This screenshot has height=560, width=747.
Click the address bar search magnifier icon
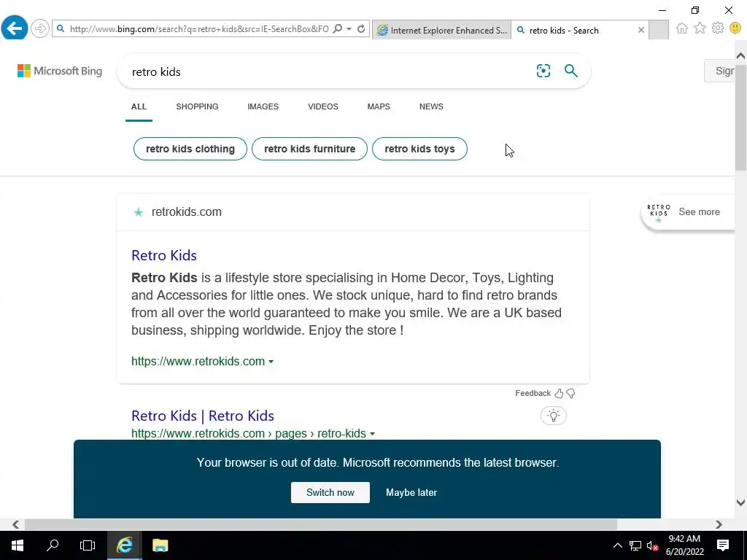click(337, 28)
